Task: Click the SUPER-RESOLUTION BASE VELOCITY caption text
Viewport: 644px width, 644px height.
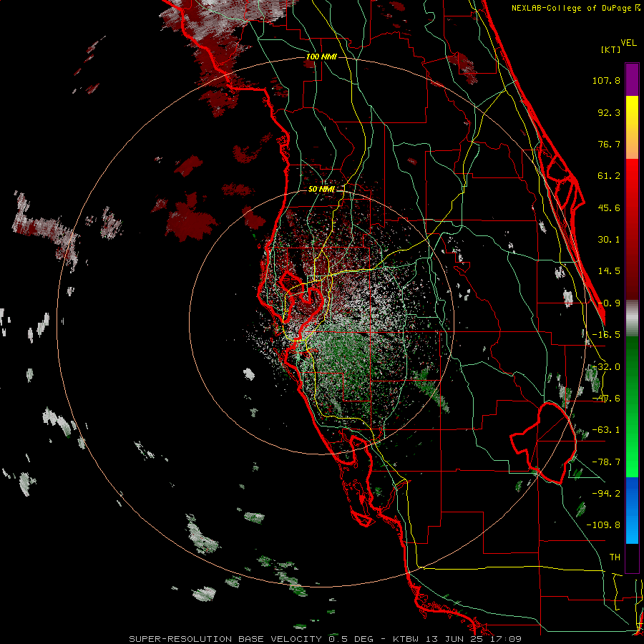Action: [225, 639]
